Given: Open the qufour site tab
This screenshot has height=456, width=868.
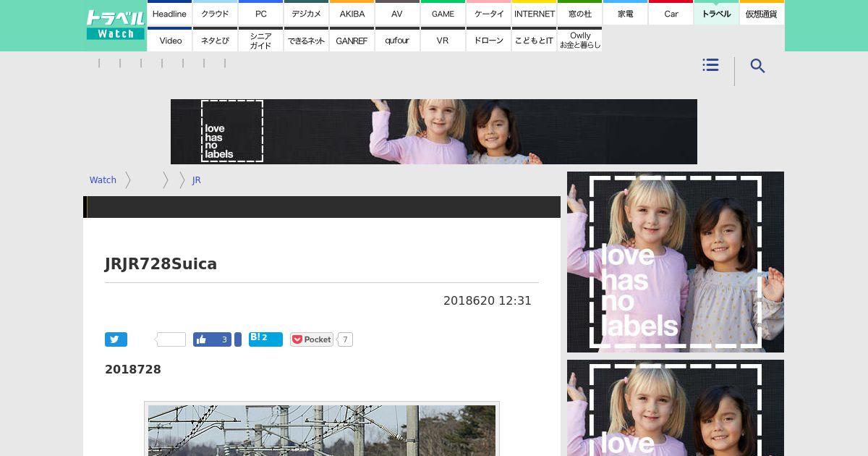Looking at the screenshot, I should (397, 40).
